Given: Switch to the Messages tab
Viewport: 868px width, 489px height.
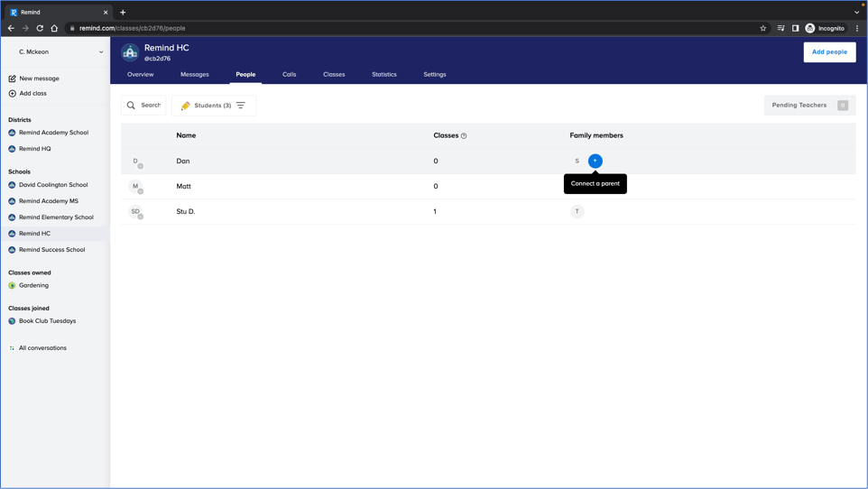Looking at the screenshot, I should click(x=194, y=75).
